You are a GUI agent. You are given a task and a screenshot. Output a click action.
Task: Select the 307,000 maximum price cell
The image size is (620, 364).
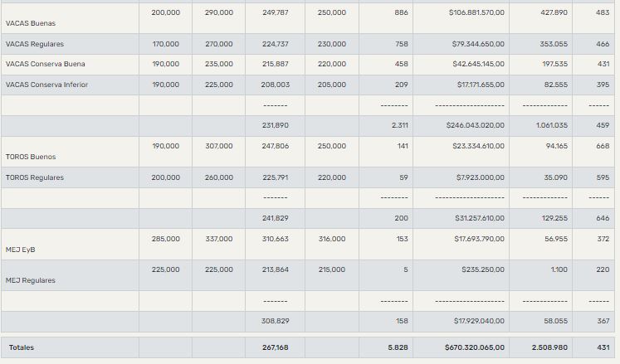pyautogui.click(x=219, y=146)
